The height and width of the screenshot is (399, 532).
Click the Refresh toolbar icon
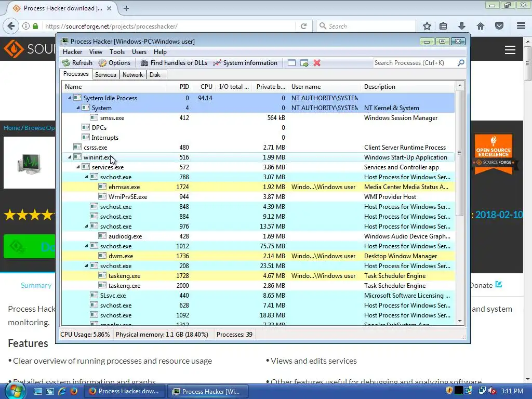[66, 63]
